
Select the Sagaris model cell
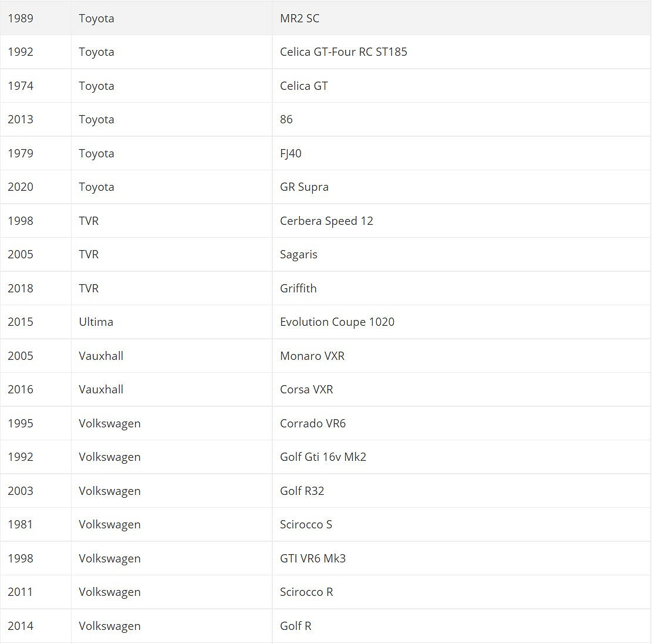(299, 254)
